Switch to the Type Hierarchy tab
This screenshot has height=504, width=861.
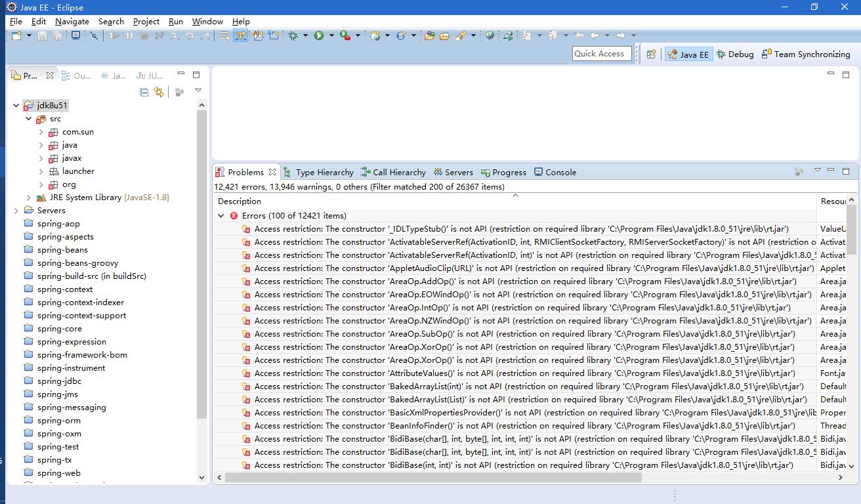(318, 172)
